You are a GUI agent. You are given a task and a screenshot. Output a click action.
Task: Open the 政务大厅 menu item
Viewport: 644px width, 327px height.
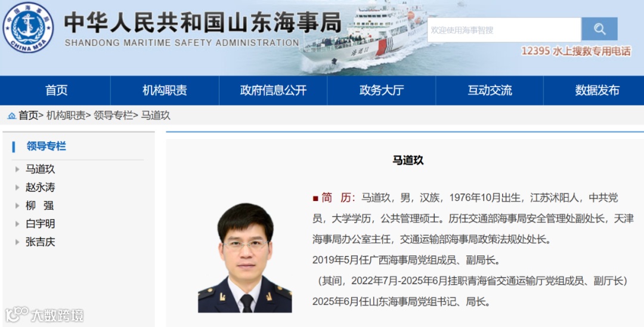pos(382,90)
